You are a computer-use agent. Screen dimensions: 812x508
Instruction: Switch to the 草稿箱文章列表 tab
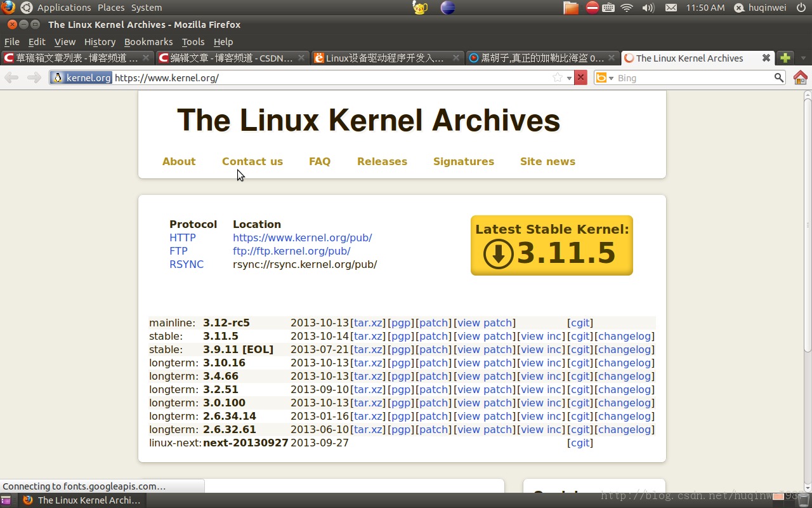coord(77,58)
